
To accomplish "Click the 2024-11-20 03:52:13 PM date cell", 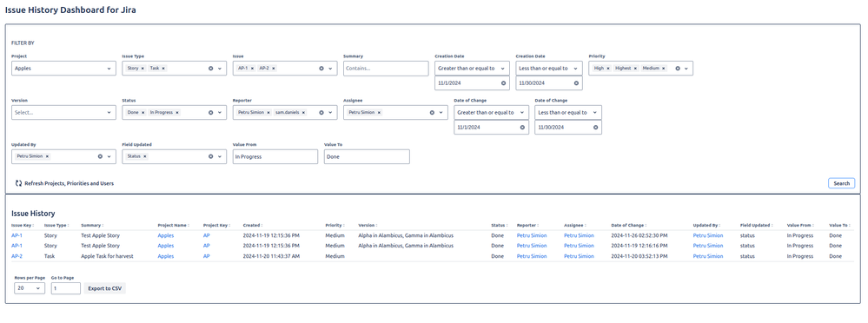I will pyautogui.click(x=639, y=256).
